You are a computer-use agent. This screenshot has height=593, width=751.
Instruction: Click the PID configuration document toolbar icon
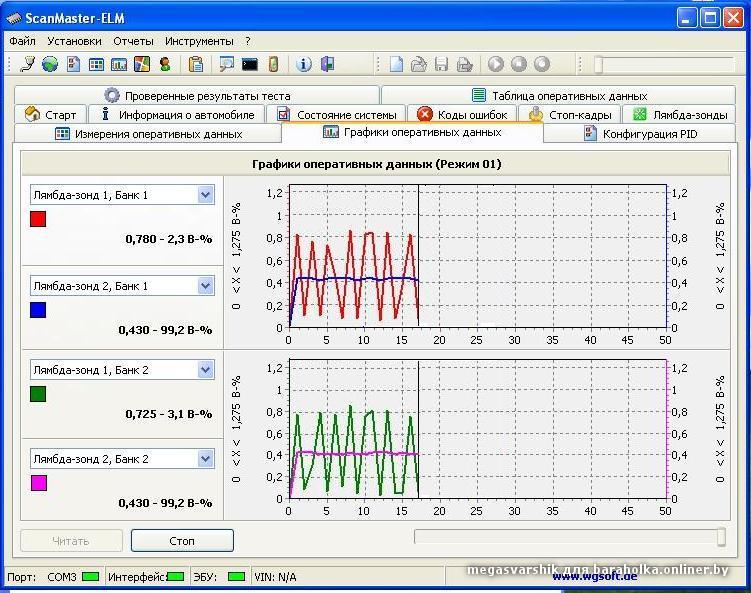[73, 64]
